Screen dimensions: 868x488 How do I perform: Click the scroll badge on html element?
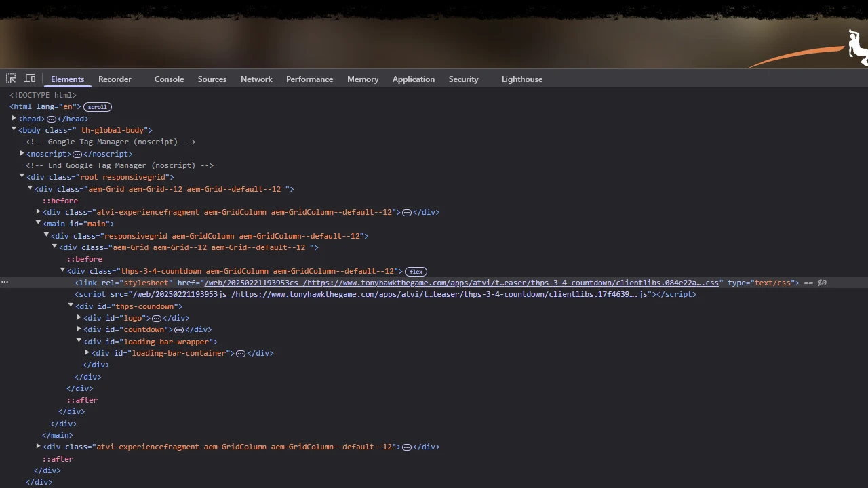98,107
